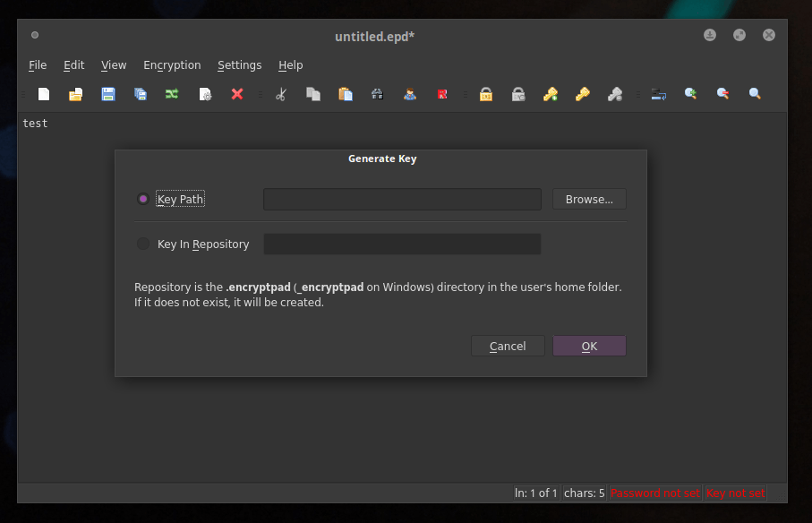Click the Open file folder icon
Viewport: 812px width, 523px height.
tap(75, 94)
